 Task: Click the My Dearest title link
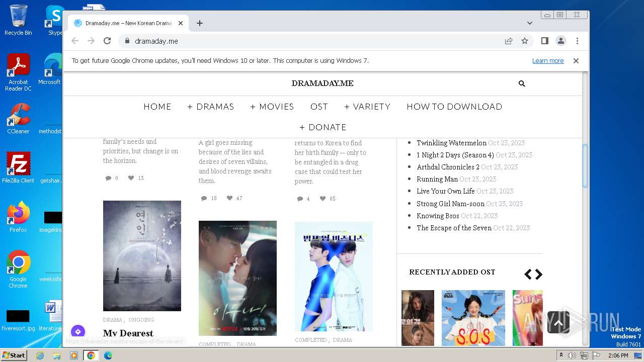point(128,333)
